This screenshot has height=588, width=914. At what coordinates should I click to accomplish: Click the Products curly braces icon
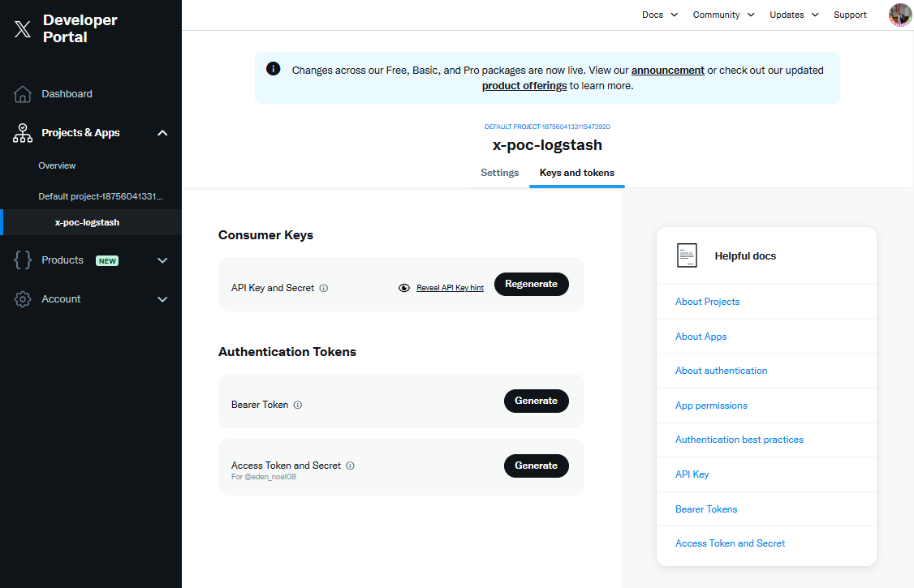[23, 260]
